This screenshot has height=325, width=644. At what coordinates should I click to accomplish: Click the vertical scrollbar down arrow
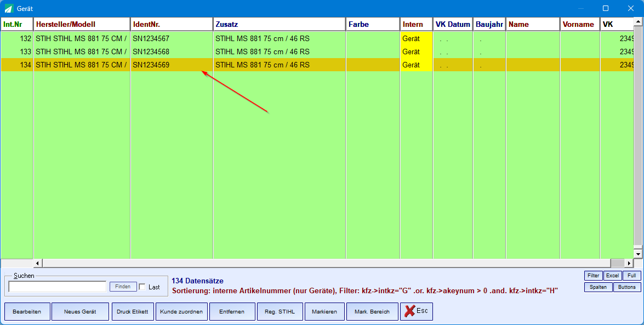click(x=638, y=254)
